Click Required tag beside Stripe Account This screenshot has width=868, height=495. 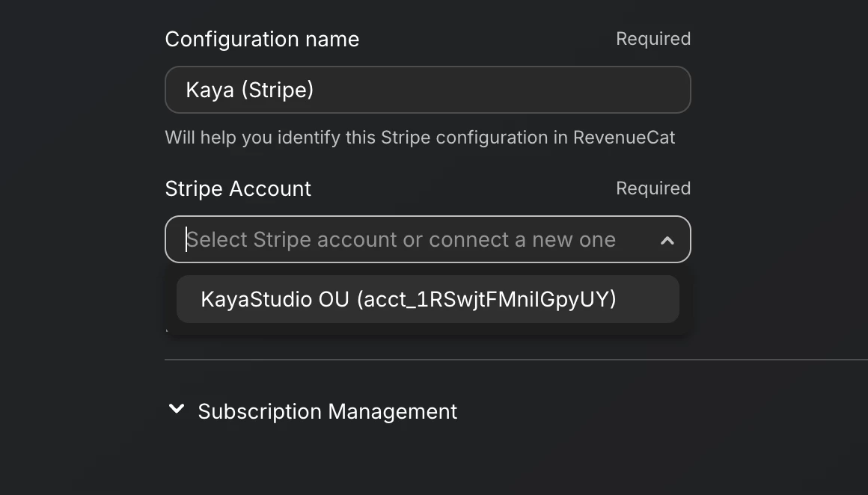coord(652,188)
